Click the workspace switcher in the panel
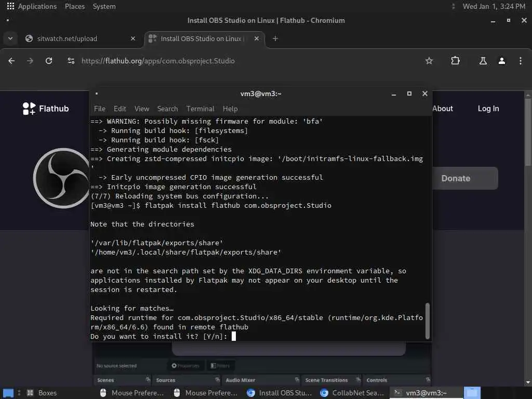532x399 pixels. (x=472, y=393)
